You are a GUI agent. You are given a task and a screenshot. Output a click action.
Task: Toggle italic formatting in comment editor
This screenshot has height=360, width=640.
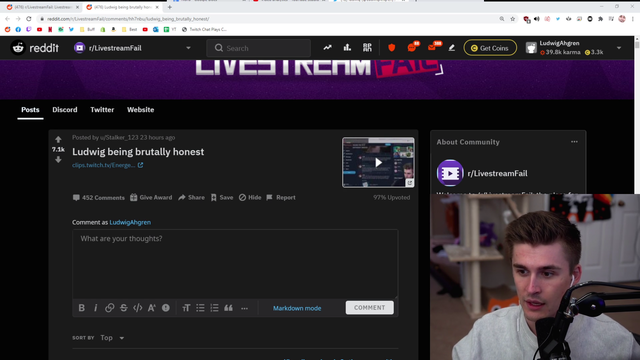96,308
